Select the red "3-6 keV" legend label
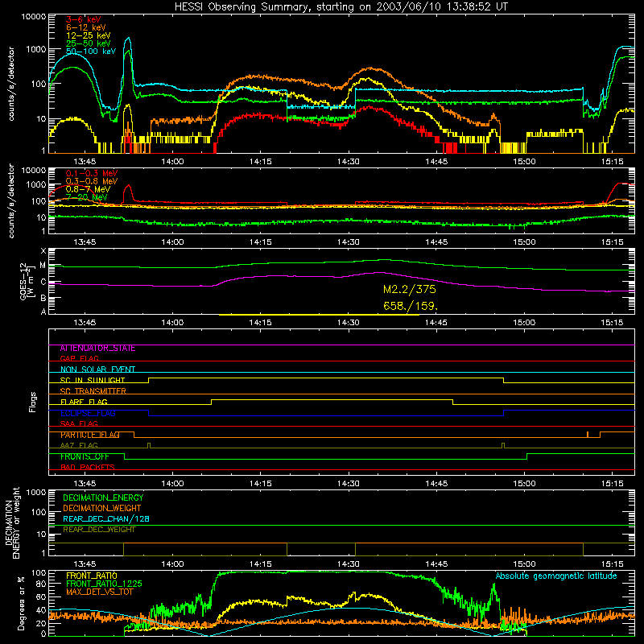This screenshot has height=644, width=644. [84, 19]
